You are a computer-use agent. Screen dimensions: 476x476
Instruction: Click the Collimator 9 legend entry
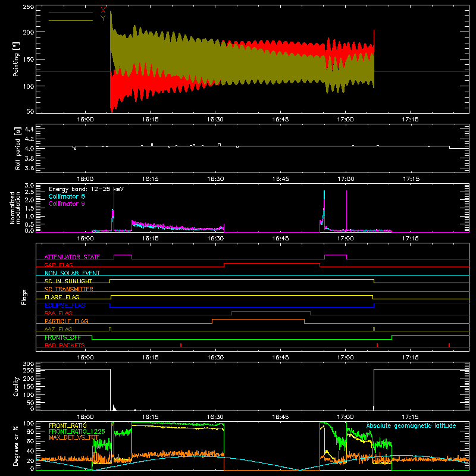67,203
